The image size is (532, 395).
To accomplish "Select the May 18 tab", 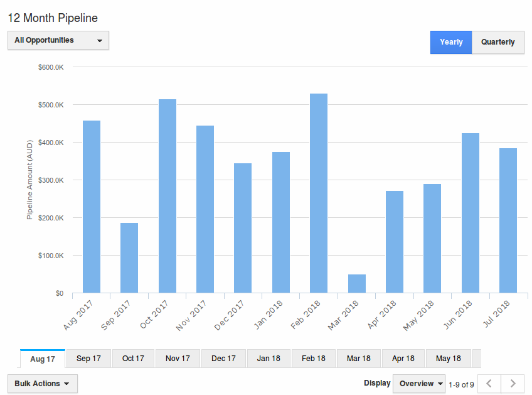I will pyautogui.click(x=448, y=359).
